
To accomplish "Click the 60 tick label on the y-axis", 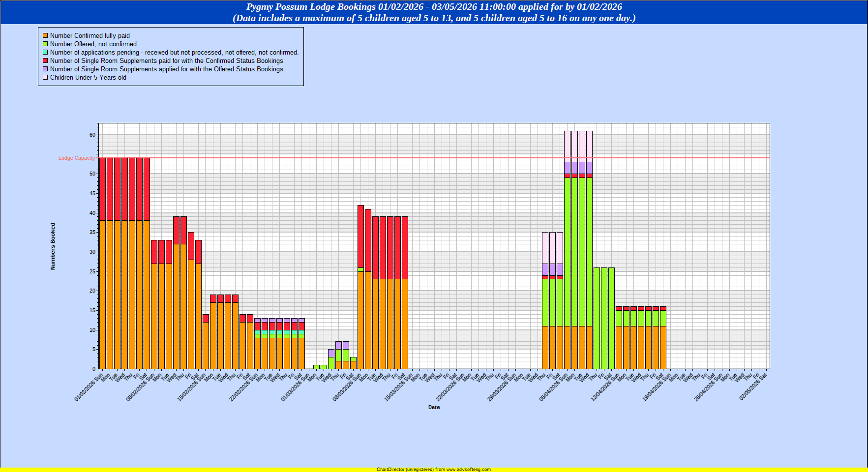I will 92,135.
